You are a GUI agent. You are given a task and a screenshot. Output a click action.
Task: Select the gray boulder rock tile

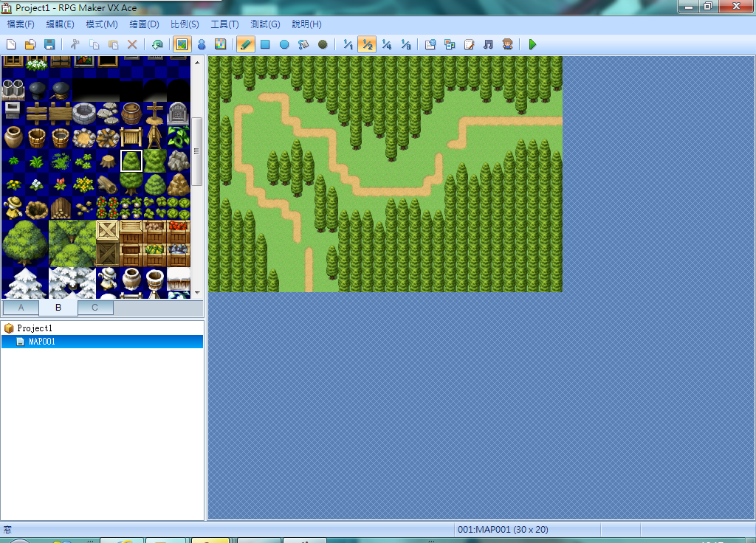tap(179, 161)
